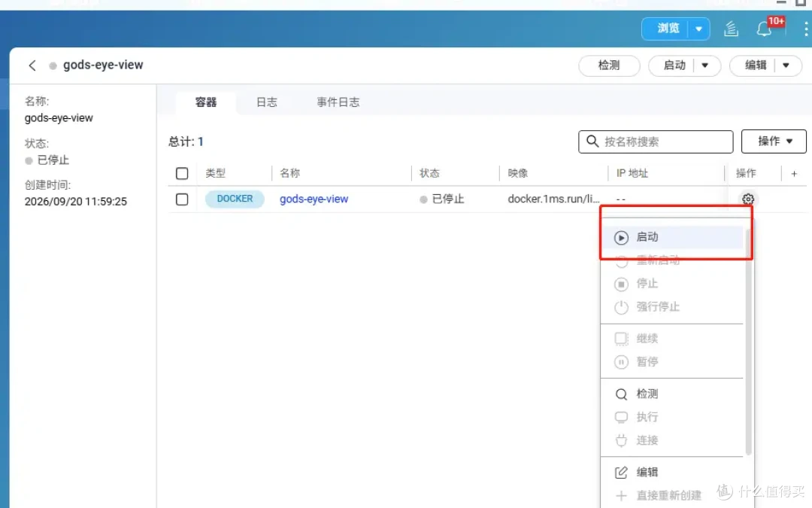This screenshot has height=508, width=812.
Task: Click the top 检测 button
Action: (609, 65)
